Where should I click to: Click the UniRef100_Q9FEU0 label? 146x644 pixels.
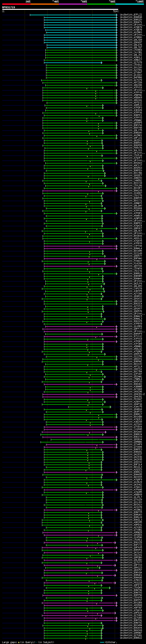click(131, 613)
